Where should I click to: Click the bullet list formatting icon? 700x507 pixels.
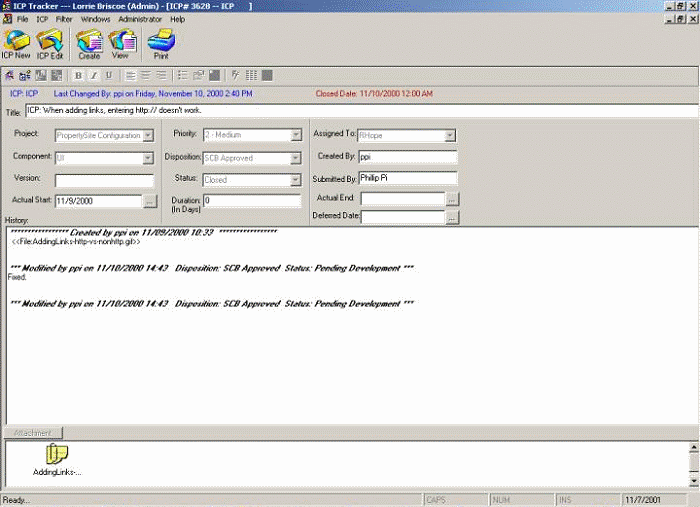click(x=183, y=75)
